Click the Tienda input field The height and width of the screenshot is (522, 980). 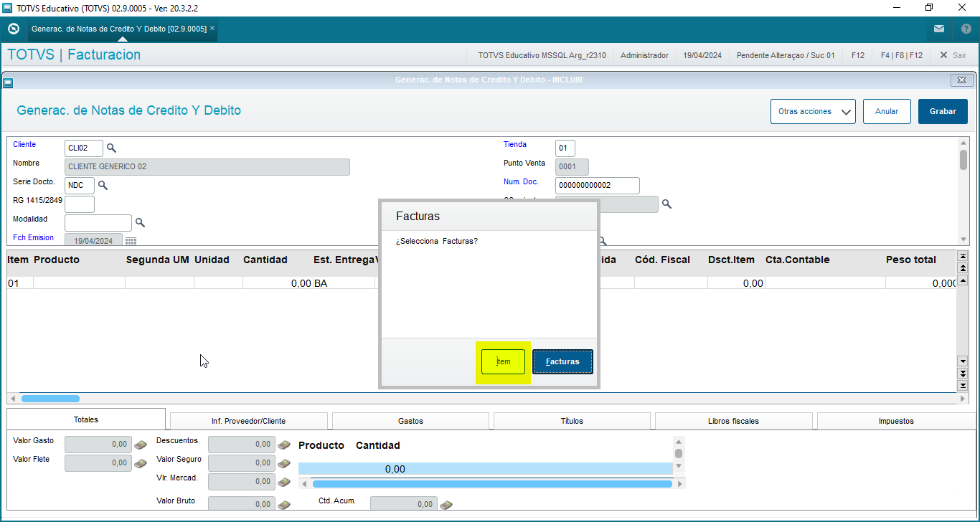click(x=565, y=148)
